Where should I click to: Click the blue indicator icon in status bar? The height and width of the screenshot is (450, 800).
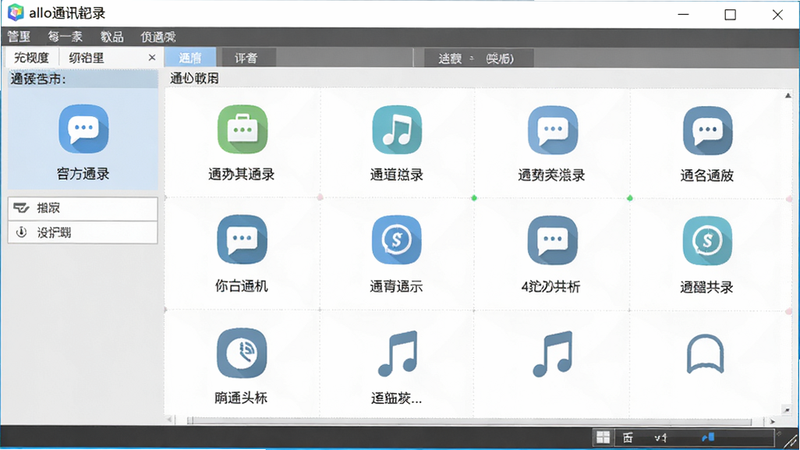708,437
